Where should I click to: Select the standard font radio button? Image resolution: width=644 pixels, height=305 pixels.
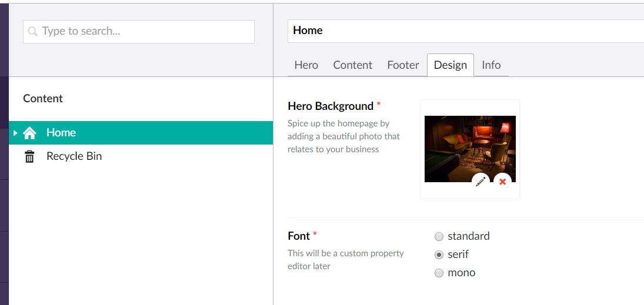pyautogui.click(x=439, y=237)
